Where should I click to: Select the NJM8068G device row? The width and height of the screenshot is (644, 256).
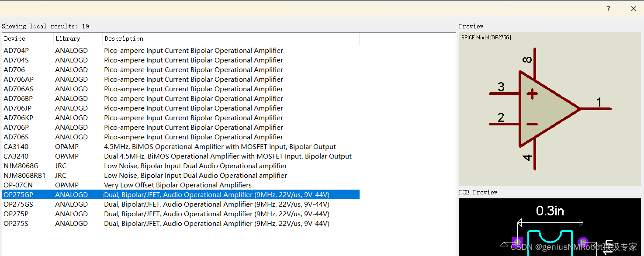coord(181,166)
